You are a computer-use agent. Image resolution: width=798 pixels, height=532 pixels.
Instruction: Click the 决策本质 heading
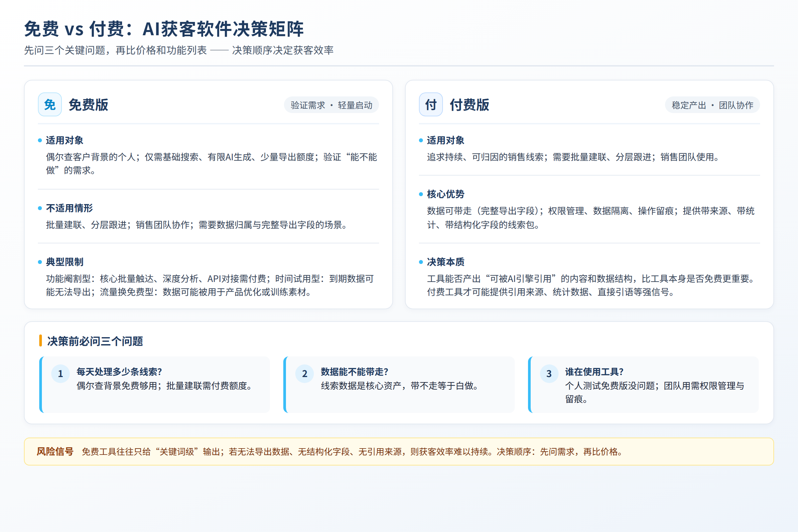point(446,262)
